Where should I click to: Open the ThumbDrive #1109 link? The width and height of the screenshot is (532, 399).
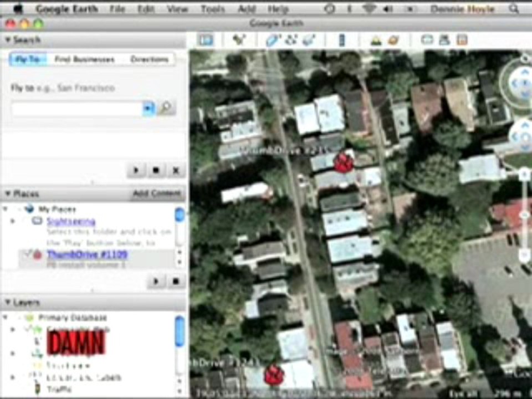coord(87,254)
